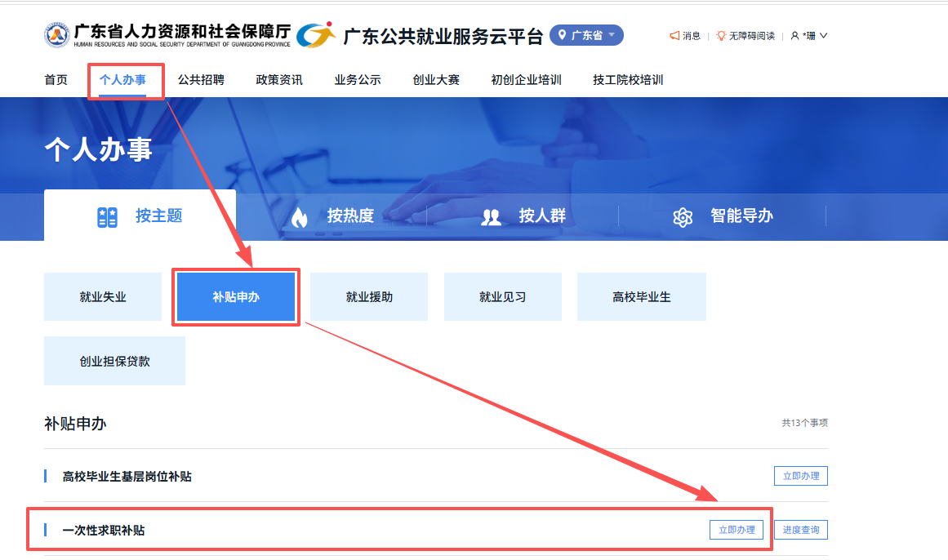Switch to the 按热度 tab
This screenshot has width=948, height=560.
[332, 216]
